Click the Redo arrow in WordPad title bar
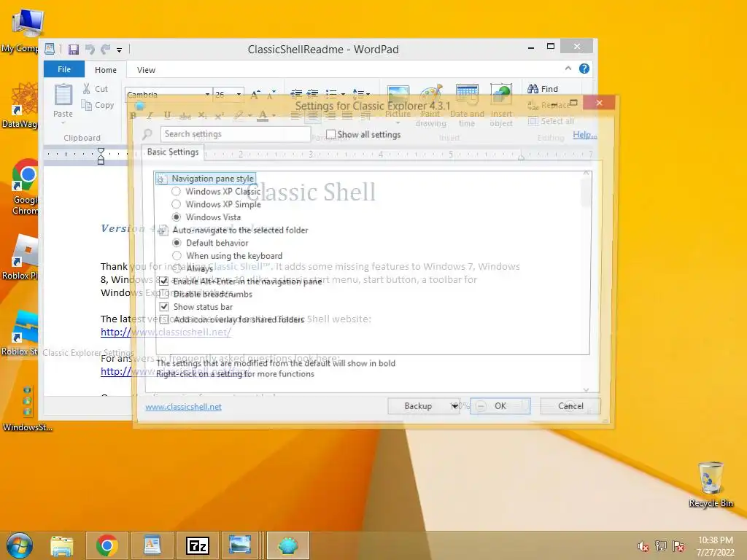Viewport: 747px width, 560px height. (x=105, y=49)
